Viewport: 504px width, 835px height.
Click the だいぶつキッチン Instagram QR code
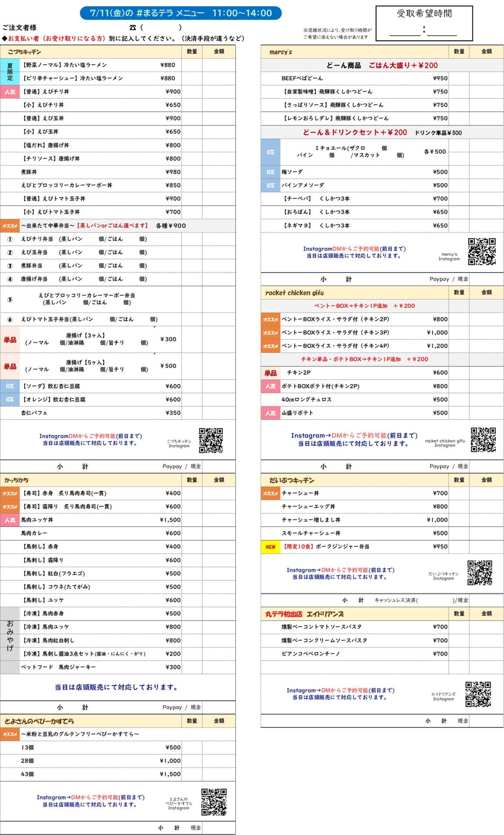coord(480,573)
